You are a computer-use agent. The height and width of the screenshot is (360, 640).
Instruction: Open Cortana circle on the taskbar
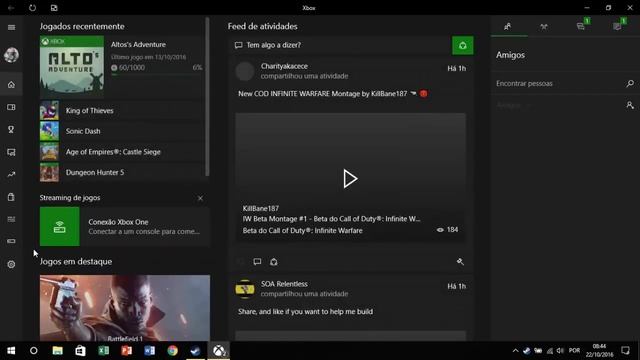pyautogui.click(x=33, y=351)
